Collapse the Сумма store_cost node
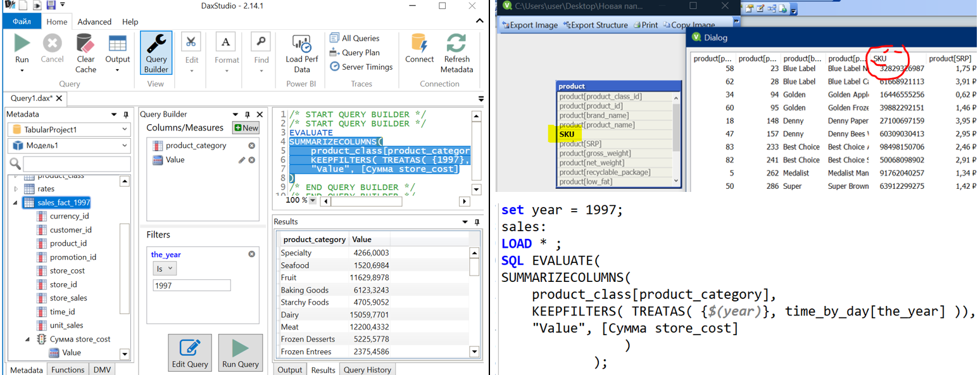This screenshot has width=980, height=375. point(28,339)
